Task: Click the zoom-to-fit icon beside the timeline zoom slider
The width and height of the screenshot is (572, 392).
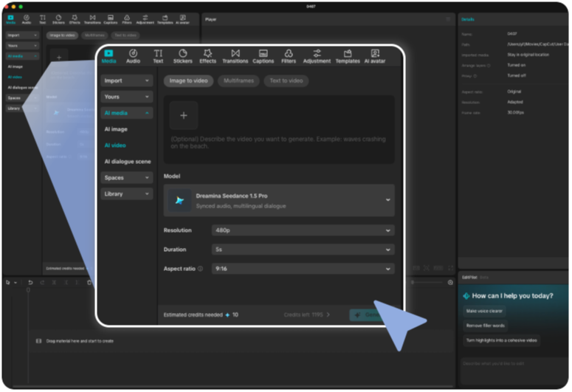Action: tap(450, 282)
